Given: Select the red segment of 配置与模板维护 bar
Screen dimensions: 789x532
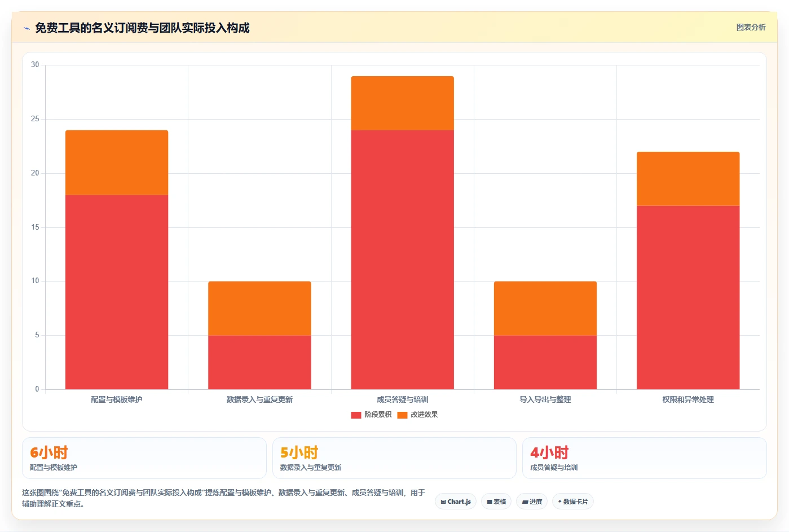Looking at the screenshot, I should 117,292.
